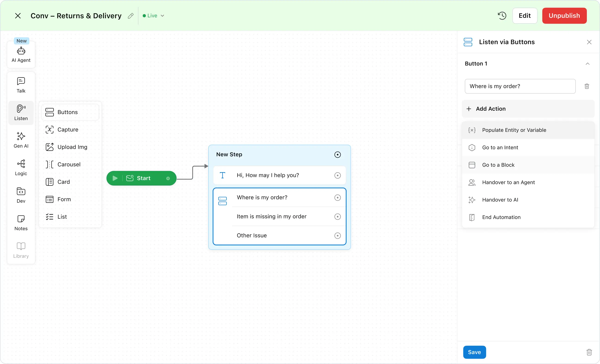Delete Button 1 via its trash icon

587,86
